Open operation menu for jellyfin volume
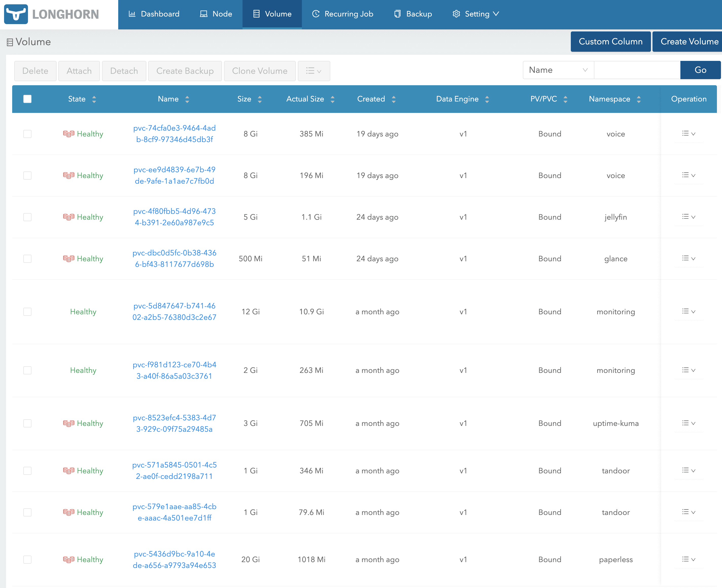The image size is (722, 588). (689, 217)
